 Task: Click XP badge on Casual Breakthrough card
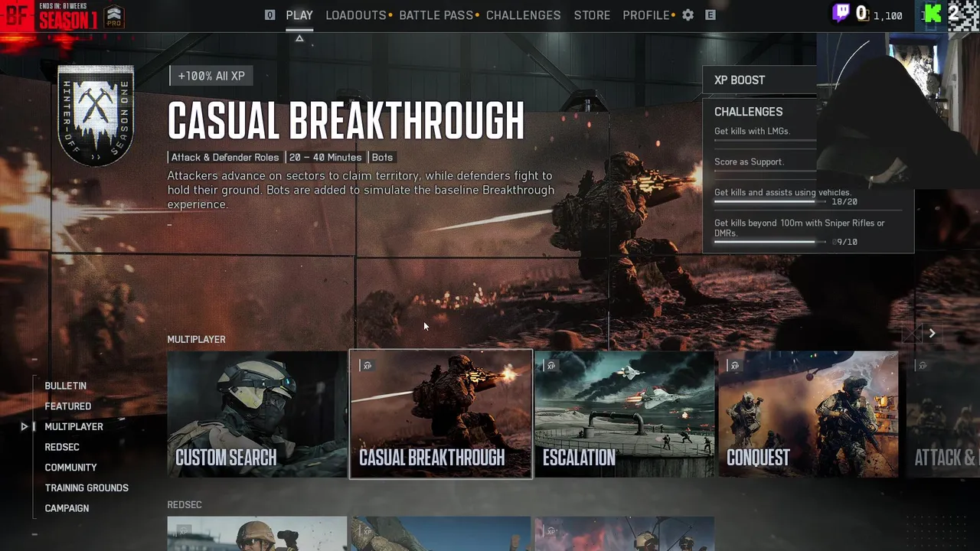367,366
